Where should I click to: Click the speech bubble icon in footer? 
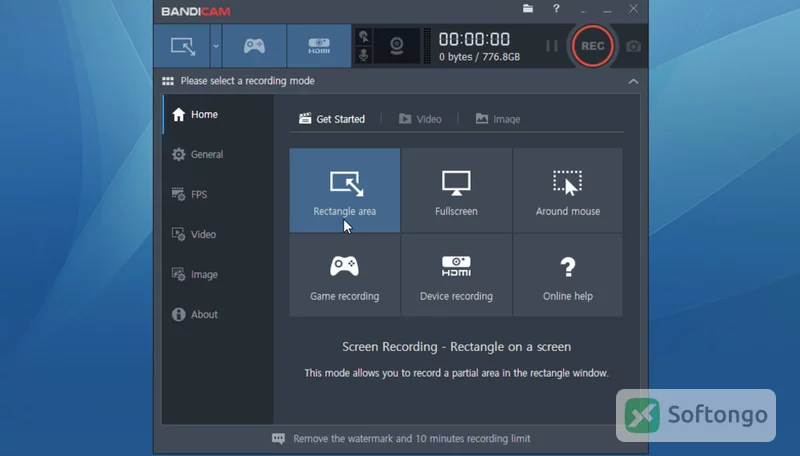tap(279, 439)
